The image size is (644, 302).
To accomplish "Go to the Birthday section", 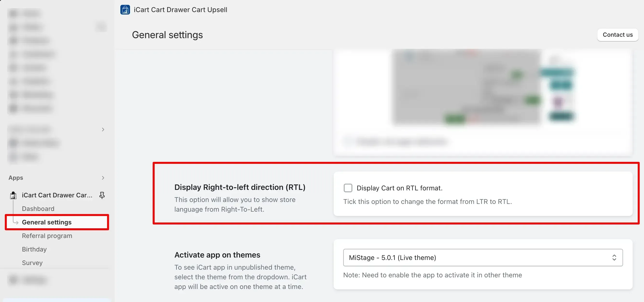I will (34, 249).
